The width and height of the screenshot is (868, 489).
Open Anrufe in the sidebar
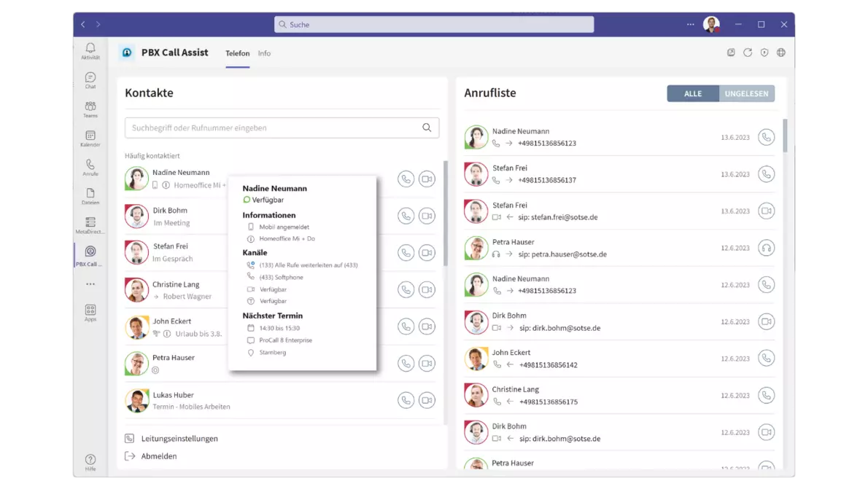90,167
